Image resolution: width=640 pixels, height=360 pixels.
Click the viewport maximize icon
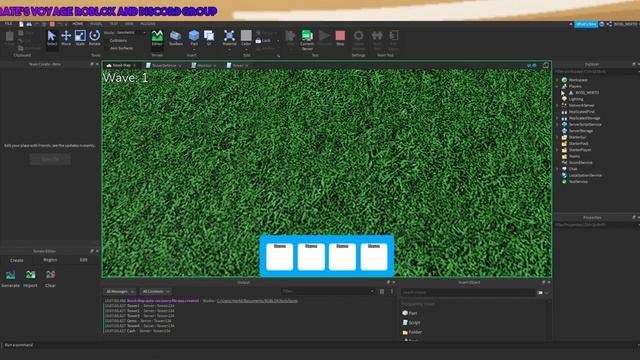(546, 65)
